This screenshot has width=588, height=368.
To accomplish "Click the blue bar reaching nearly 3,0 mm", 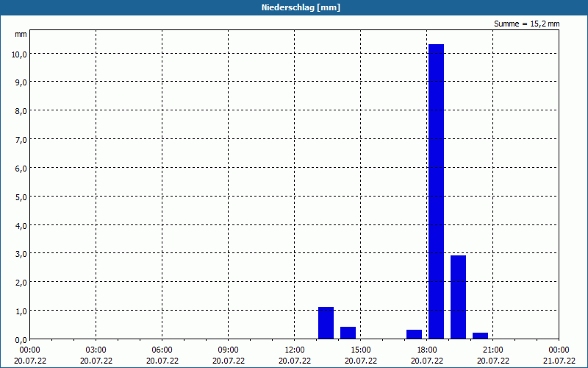I will point(458,297).
